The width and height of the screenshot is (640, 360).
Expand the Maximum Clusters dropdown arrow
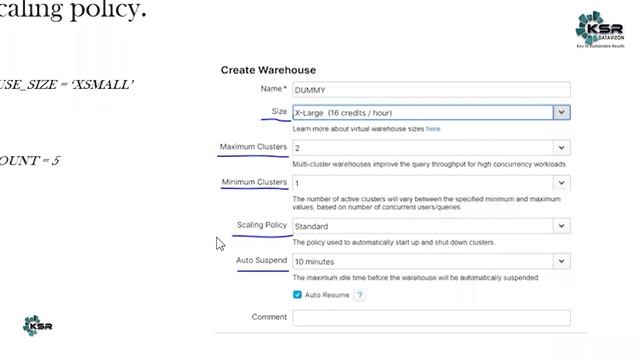(562, 148)
